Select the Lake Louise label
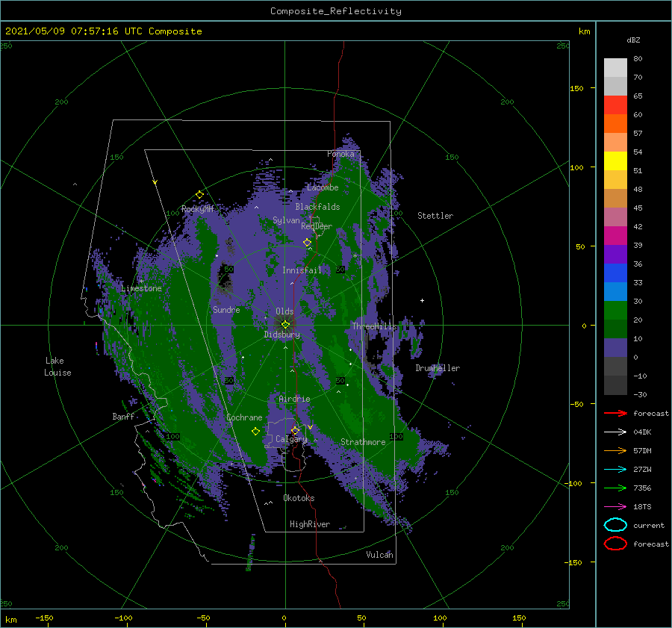Screen dimensions: 672x628 pos(57,367)
